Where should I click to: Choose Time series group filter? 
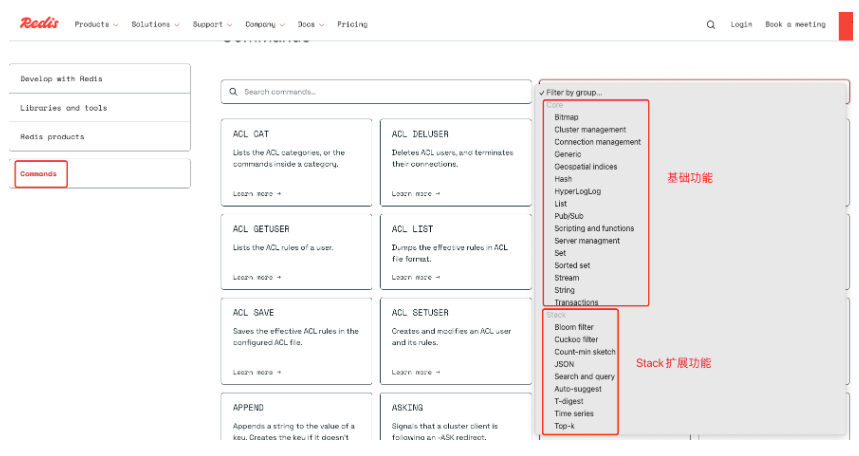coord(574,413)
